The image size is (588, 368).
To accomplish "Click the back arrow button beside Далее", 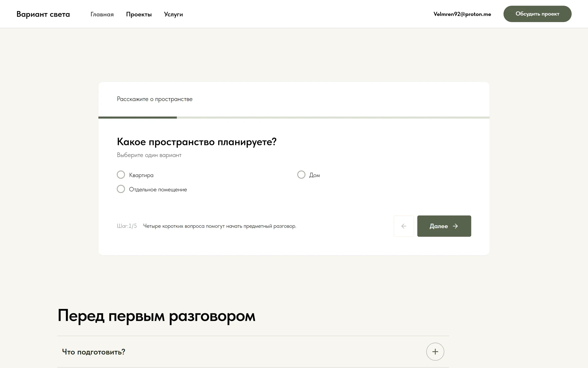I will (404, 226).
